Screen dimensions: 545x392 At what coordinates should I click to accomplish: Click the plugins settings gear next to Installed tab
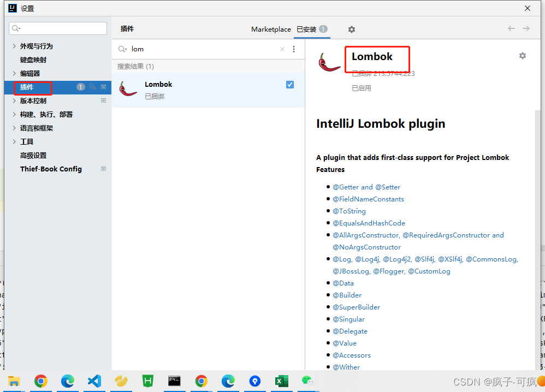pyautogui.click(x=351, y=29)
